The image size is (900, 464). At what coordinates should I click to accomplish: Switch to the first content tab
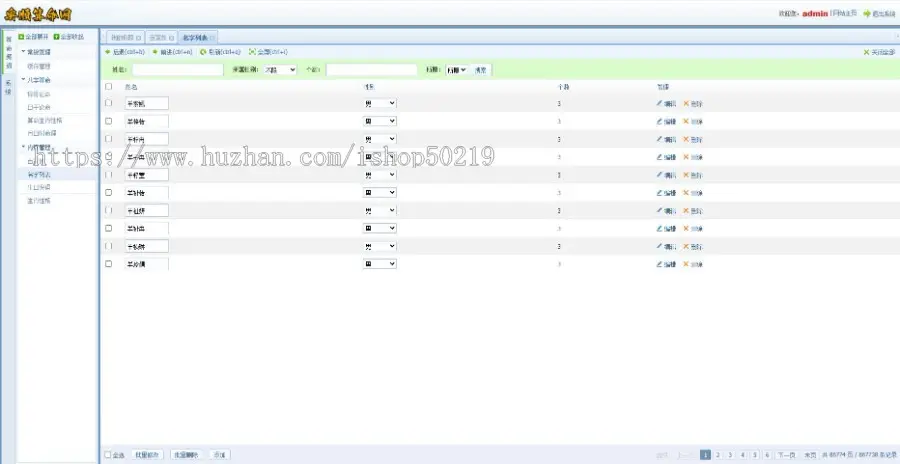(x=125, y=37)
